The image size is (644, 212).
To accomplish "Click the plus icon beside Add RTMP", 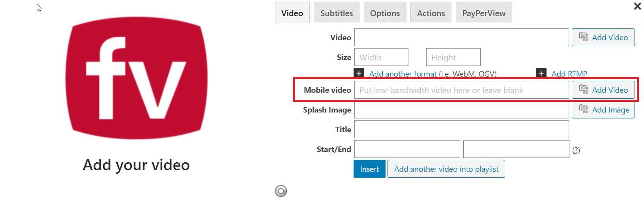I will point(541,73).
